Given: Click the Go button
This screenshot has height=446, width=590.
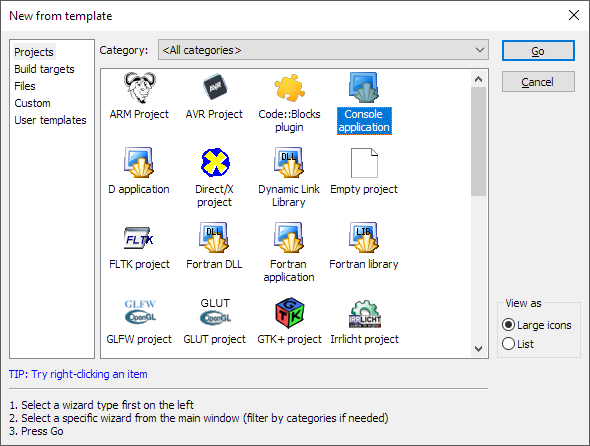Looking at the screenshot, I should (538, 50).
